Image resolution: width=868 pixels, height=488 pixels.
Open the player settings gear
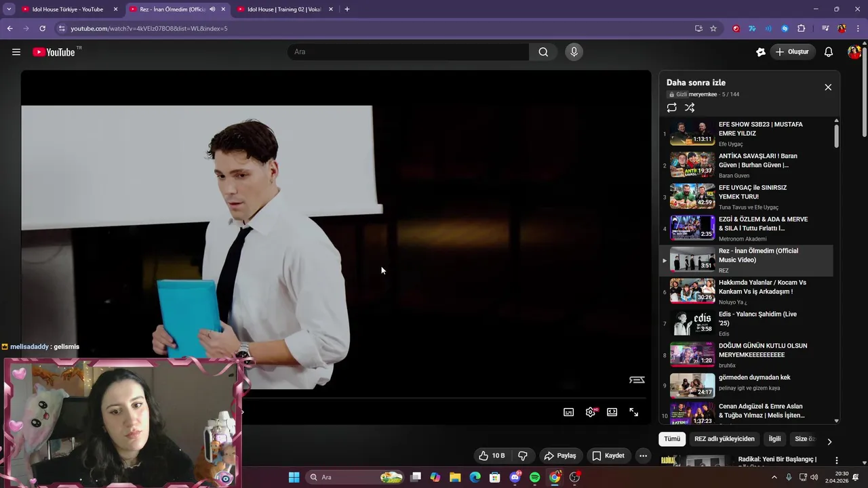click(x=591, y=412)
